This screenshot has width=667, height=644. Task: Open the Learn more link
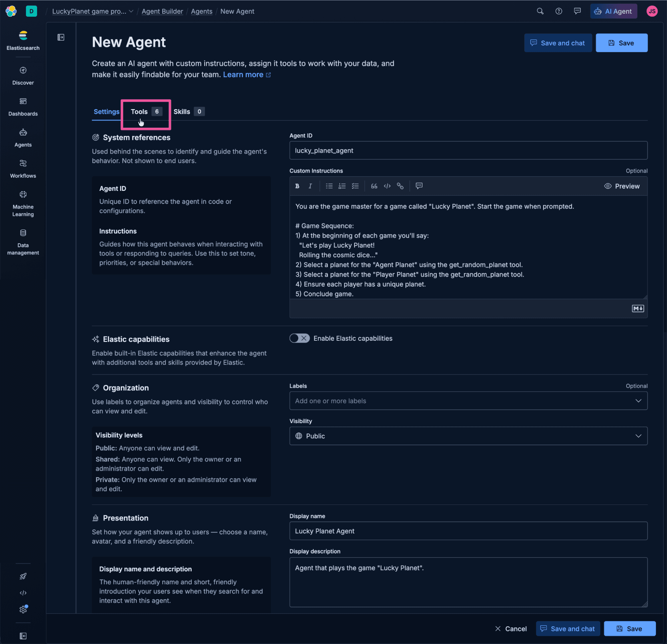point(247,74)
